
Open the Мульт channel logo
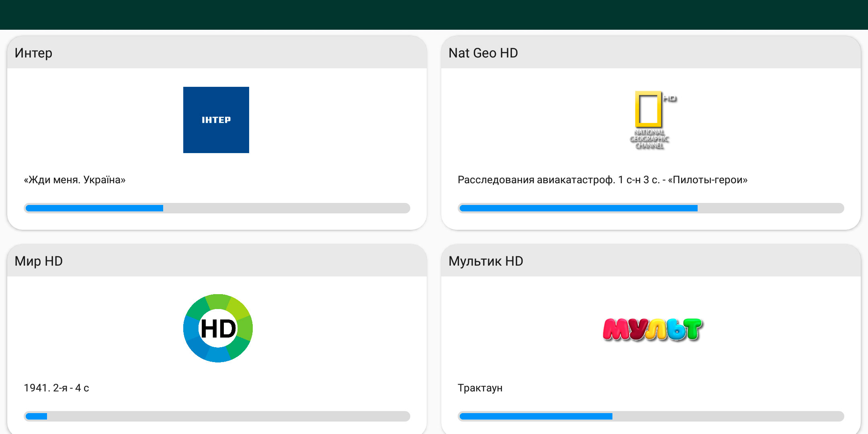pyautogui.click(x=653, y=329)
